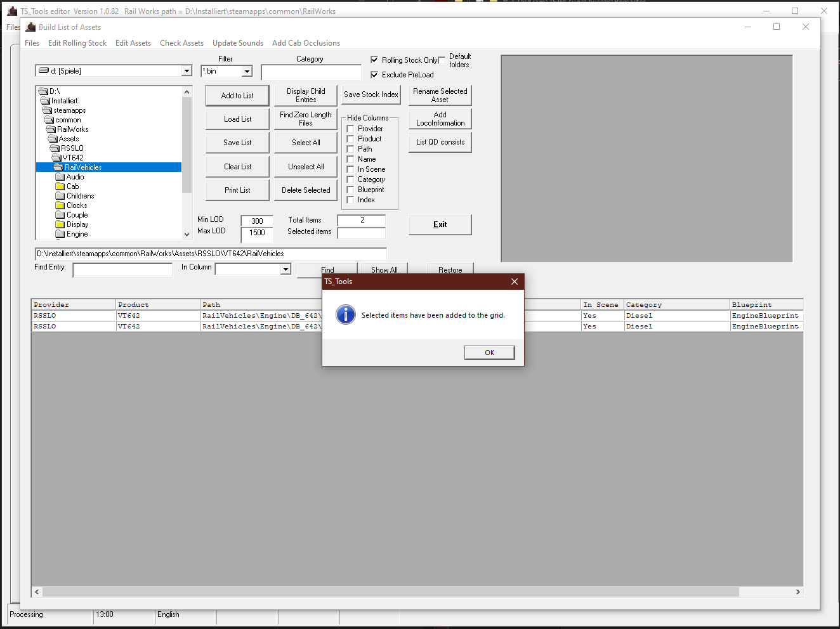Screen dimensions: 840x629
Task: Click the Clocks folder icon
Action: [60, 205]
